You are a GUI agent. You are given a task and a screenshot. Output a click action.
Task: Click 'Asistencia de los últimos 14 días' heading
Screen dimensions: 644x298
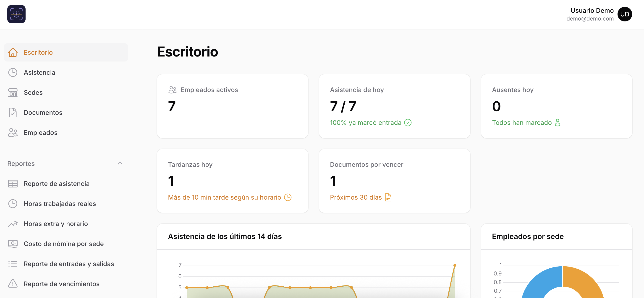point(225,236)
